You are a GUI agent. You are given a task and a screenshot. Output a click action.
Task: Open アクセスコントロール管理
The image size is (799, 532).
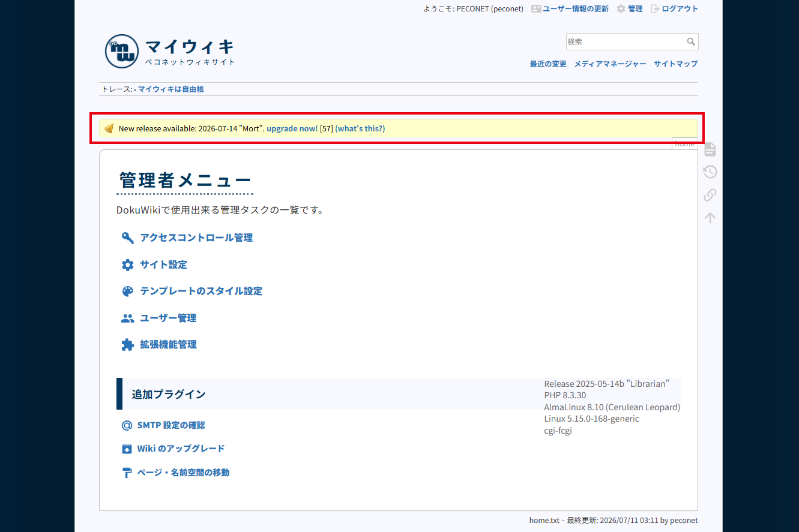tap(196, 238)
